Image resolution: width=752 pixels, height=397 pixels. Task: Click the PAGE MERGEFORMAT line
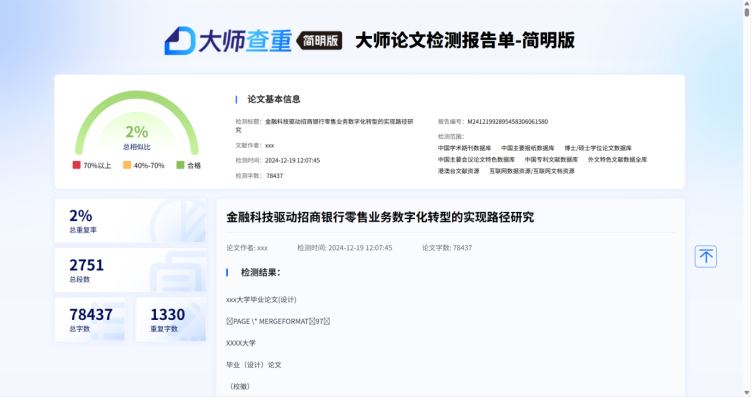point(278,321)
